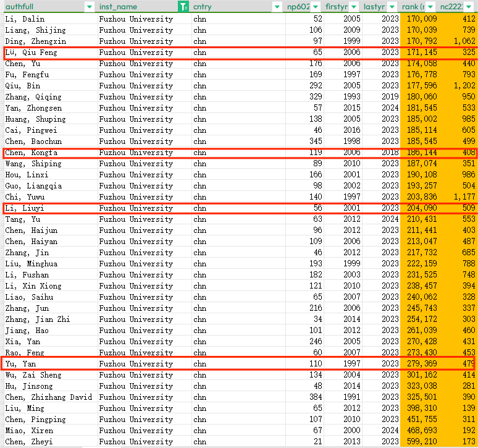Open the np602 column filter arrow

pyautogui.click(x=315, y=7)
